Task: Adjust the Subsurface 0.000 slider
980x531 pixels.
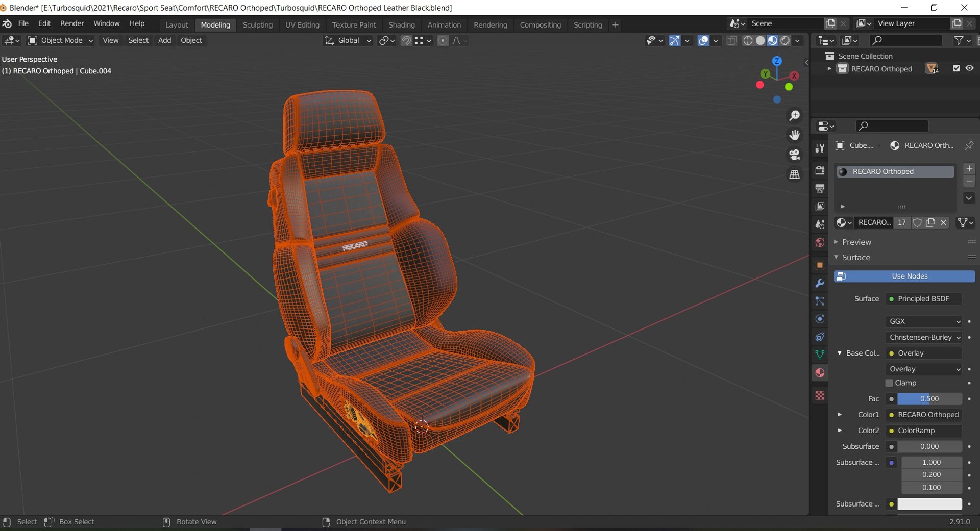Action: [x=929, y=447]
